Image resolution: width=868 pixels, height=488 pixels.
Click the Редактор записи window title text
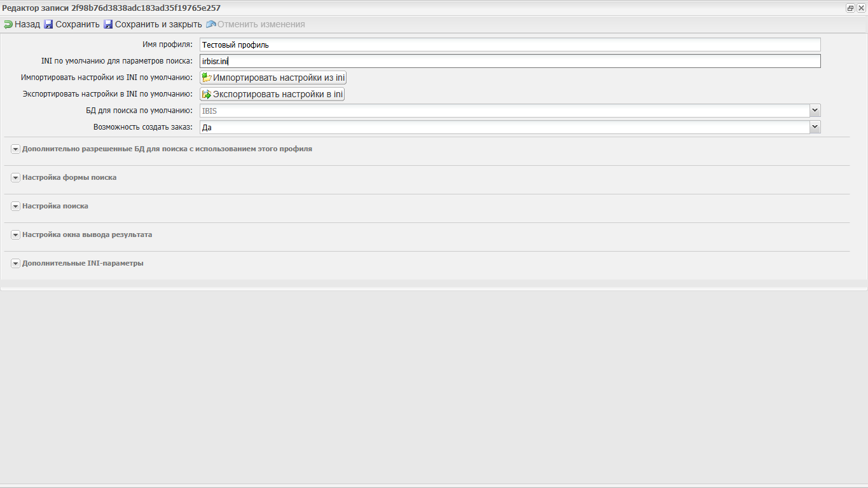(111, 8)
